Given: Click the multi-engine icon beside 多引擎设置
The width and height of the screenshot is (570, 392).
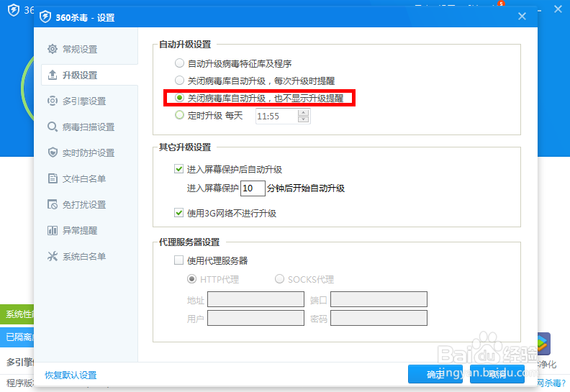Looking at the screenshot, I should coord(53,101).
